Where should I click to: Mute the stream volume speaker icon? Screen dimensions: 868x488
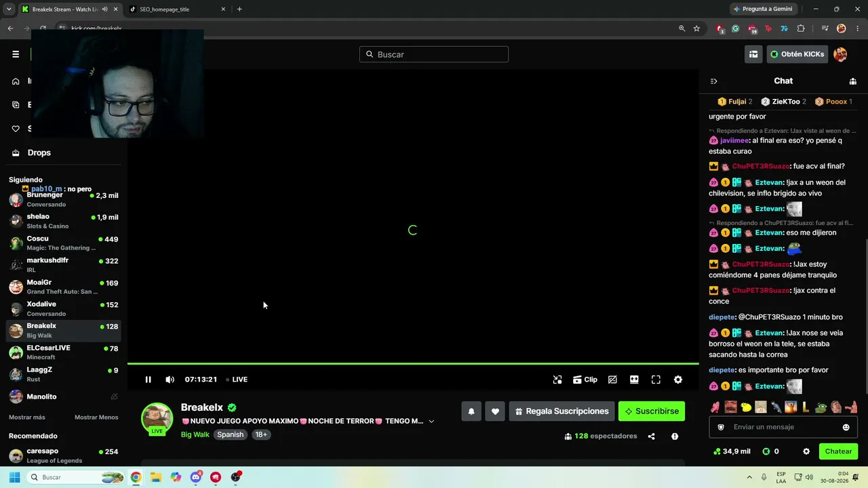tap(170, 380)
